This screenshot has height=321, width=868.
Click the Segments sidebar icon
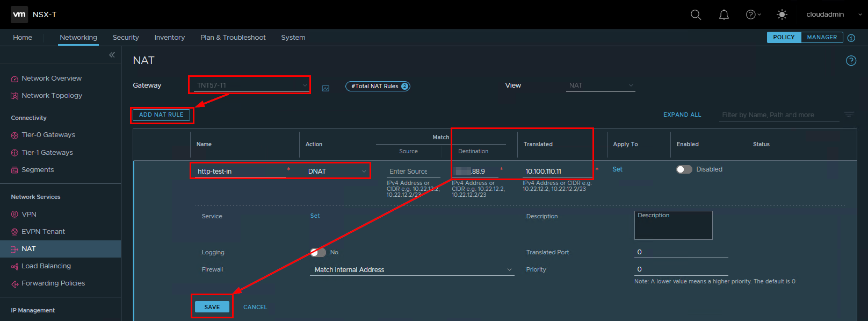point(15,170)
